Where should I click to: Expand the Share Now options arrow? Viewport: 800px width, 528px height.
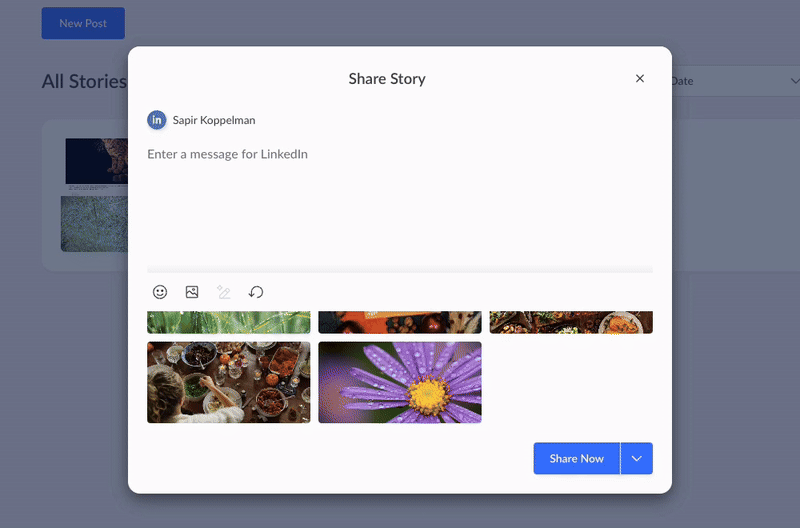(x=637, y=458)
